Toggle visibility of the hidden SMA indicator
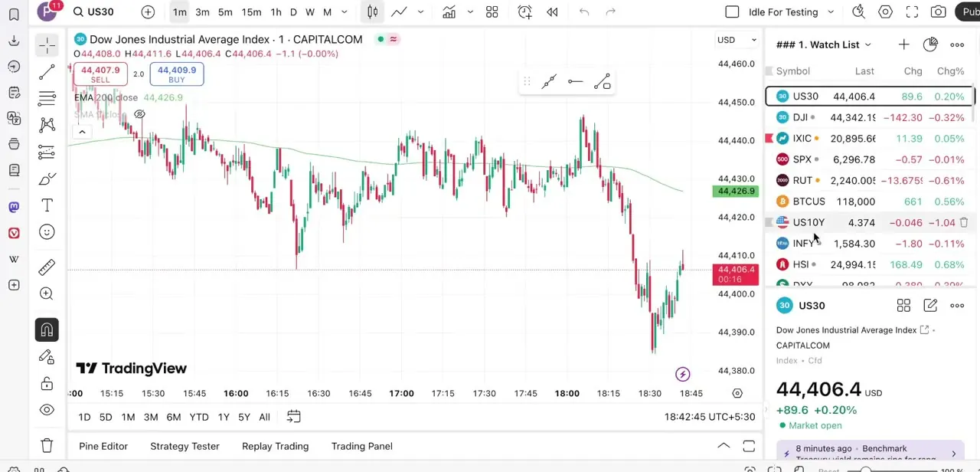 [139, 114]
